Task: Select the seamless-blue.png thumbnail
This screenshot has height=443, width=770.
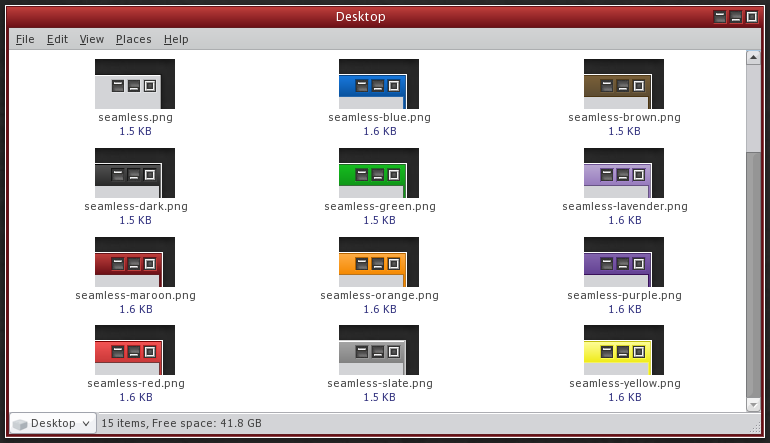Action: pyautogui.click(x=379, y=84)
